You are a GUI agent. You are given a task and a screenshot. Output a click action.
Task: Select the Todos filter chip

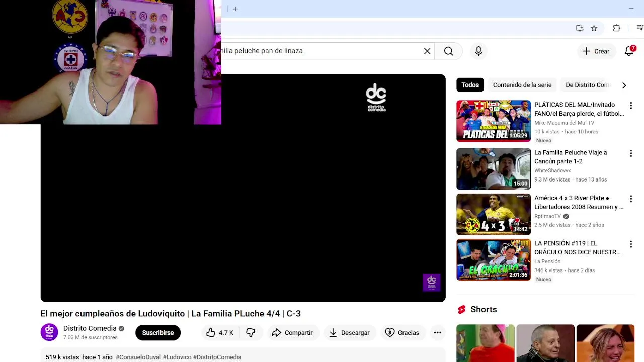coord(470,85)
